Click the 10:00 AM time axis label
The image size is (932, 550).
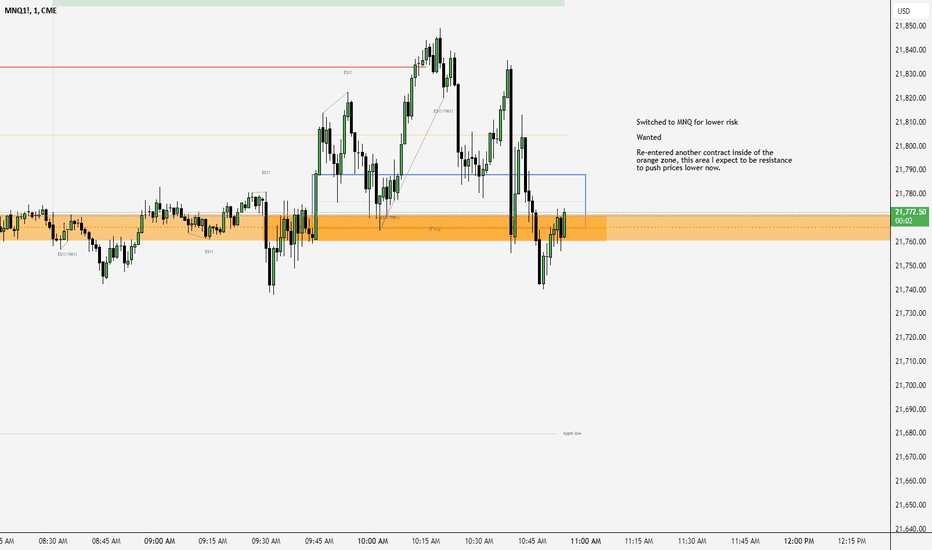point(373,542)
